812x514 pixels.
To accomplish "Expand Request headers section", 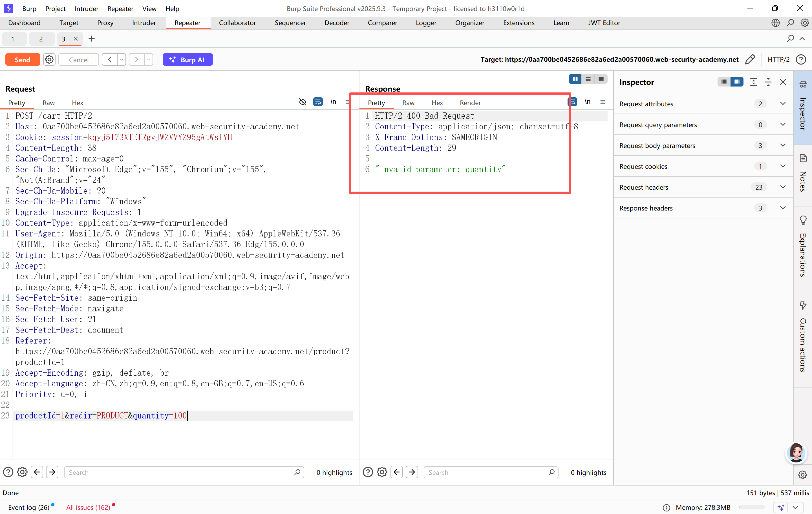I will point(703,187).
